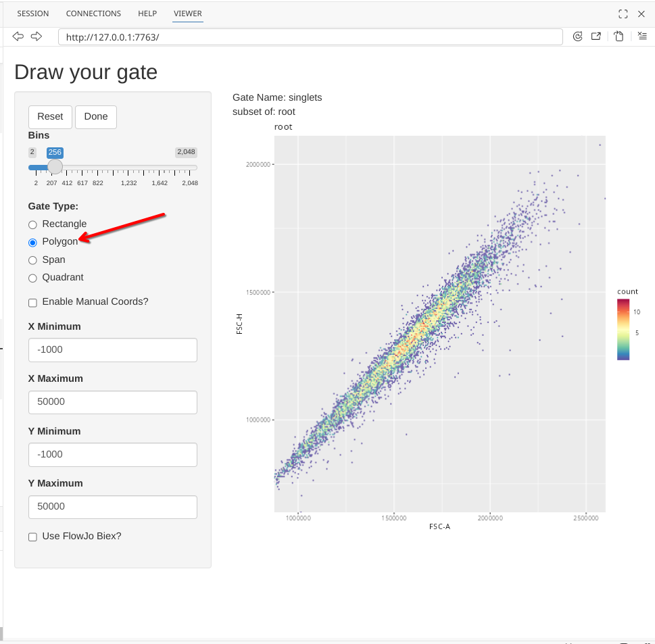Viewport: 655px width, 644px height.
Task: Click the back navigation arrow
Action: coord(18,36)
